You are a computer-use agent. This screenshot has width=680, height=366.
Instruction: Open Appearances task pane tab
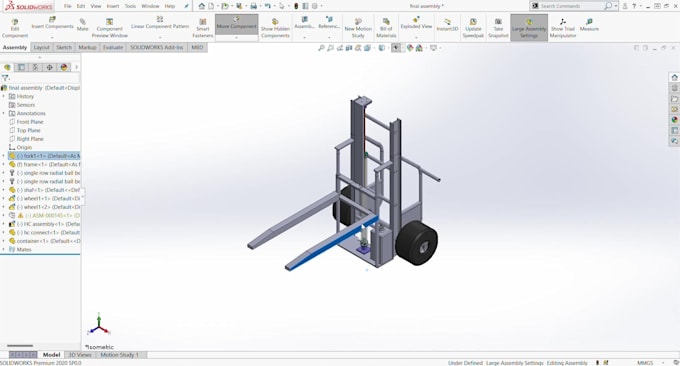point(674,120)
